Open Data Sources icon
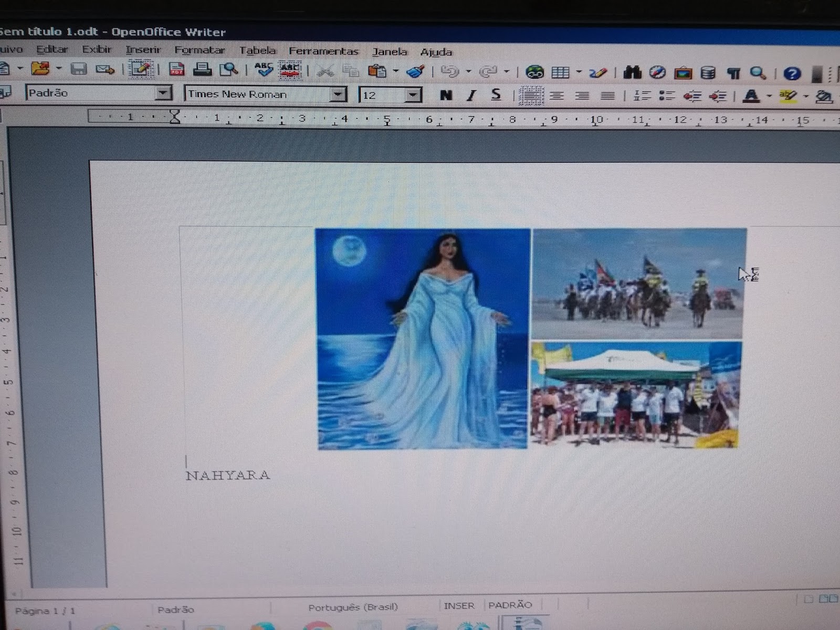Screen dimensions: 840x630 click(x=708, y=73)
